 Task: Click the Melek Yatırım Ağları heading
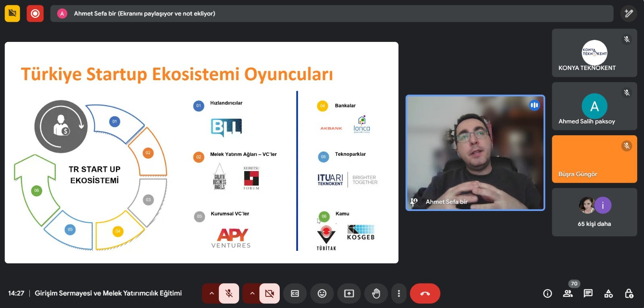(243, 154)
